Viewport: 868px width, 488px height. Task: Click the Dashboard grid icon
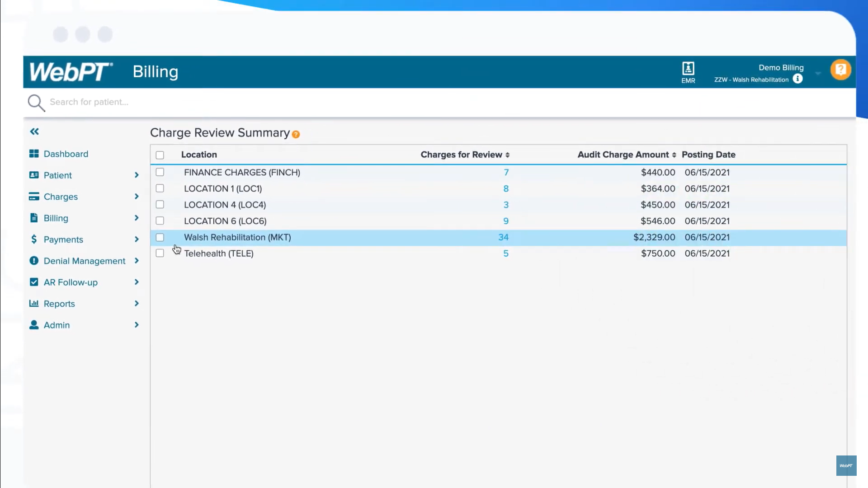pos(34,154)
